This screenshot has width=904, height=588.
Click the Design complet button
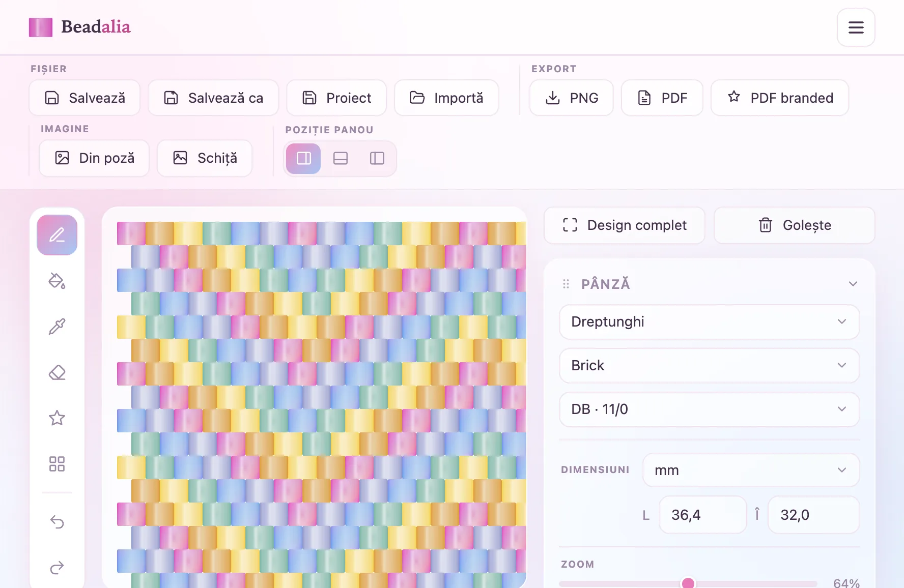625,225
